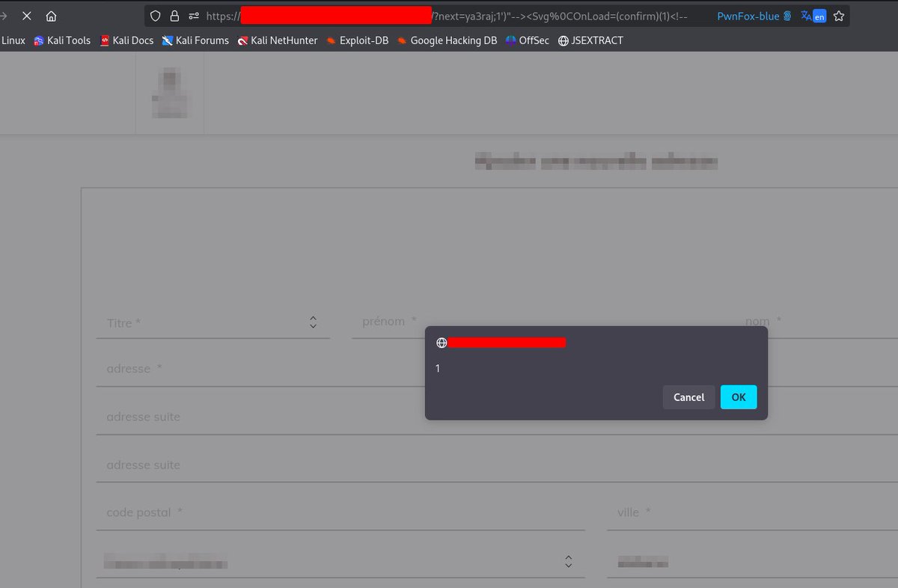
Task: Open the PwnFox-blue container indicator
Action: coord(754,16)
